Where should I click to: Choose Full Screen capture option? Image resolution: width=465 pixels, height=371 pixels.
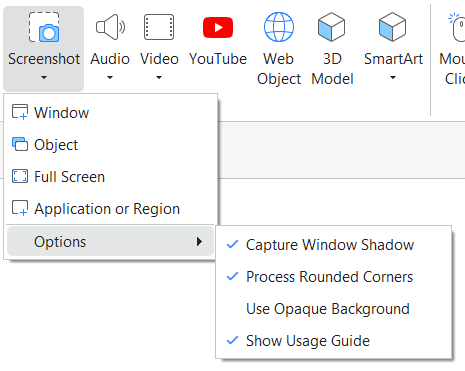[x=110, y=176]
